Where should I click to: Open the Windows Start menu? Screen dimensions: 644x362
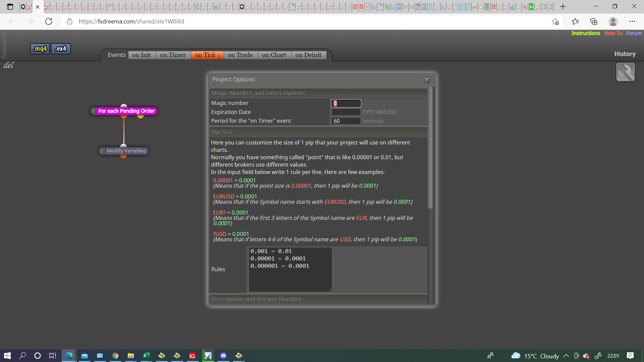point(7,356)
